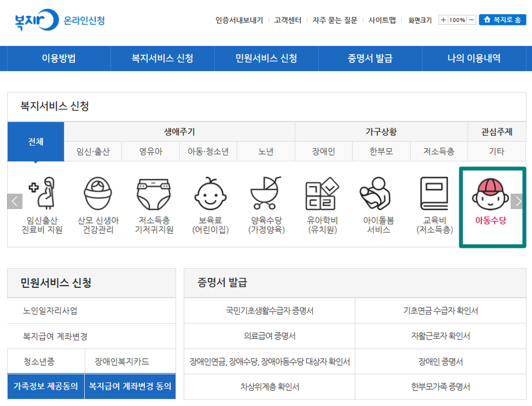This screenshot has height=406, width=532.
Task: Click the 관심주제 category header
Action: (497, 132)
